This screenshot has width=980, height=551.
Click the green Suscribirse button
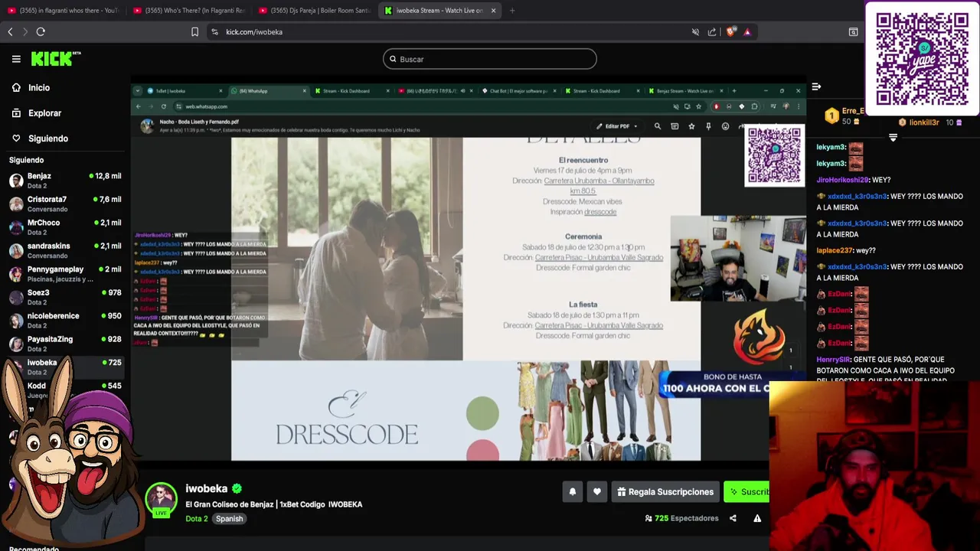coord(747,492)
